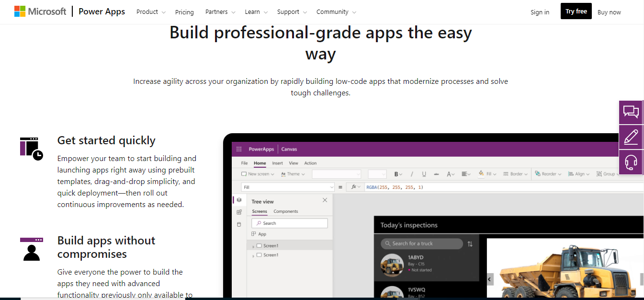Click the Get started quickly icon

coord(32,148)
